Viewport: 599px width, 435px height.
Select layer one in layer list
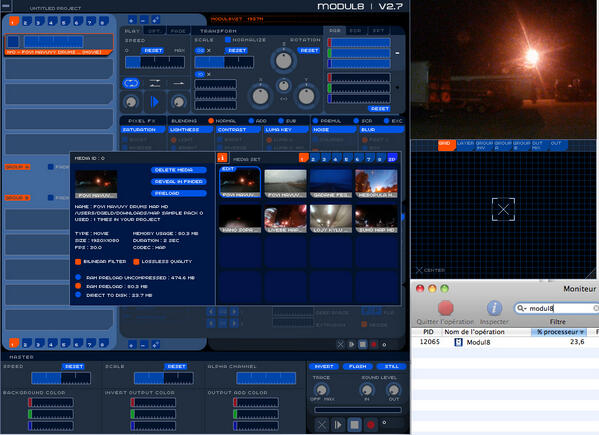pos(59,44)
